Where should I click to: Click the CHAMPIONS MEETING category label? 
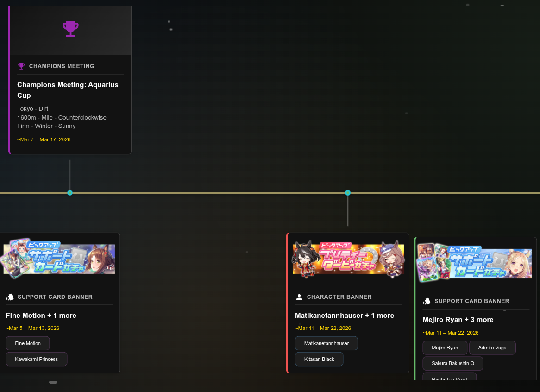62,66
